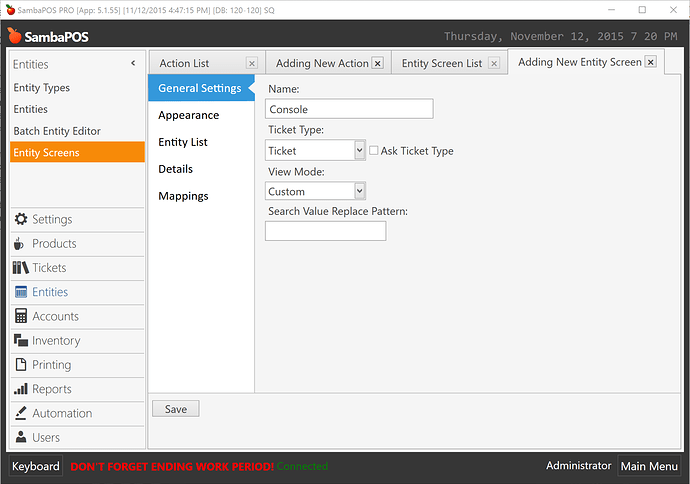Open Automation via the pencil icon
Viewport: 690px width, 484px height.
click(21, 413)
